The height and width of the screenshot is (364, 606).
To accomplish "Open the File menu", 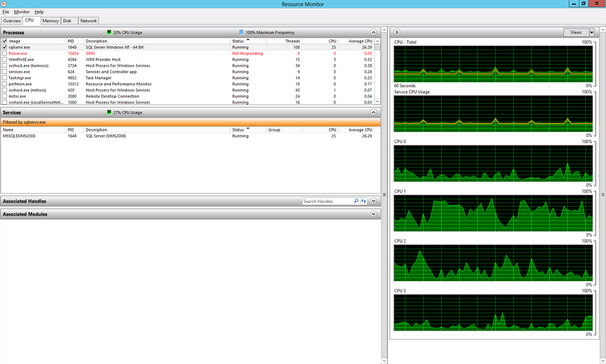I will click(6, 12).
